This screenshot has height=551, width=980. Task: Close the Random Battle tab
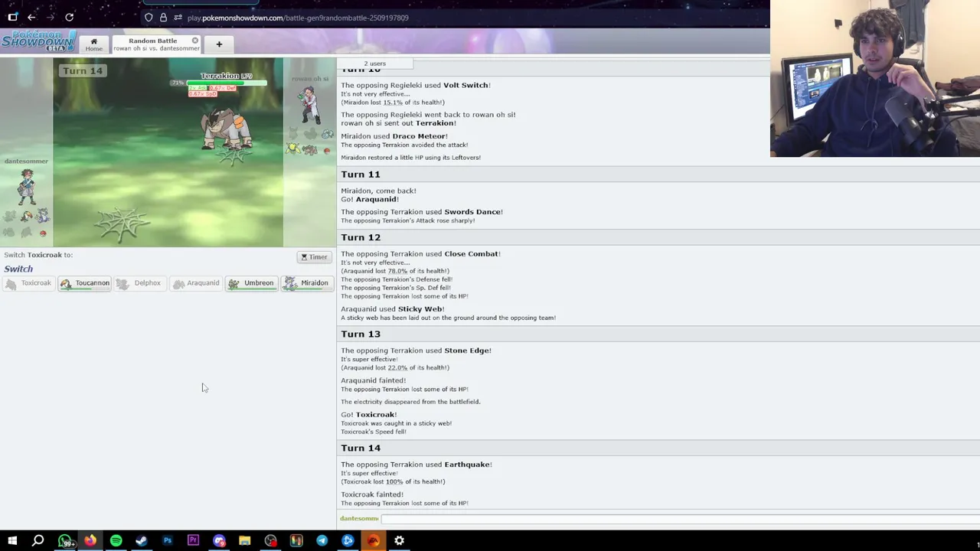pos(194,41)
